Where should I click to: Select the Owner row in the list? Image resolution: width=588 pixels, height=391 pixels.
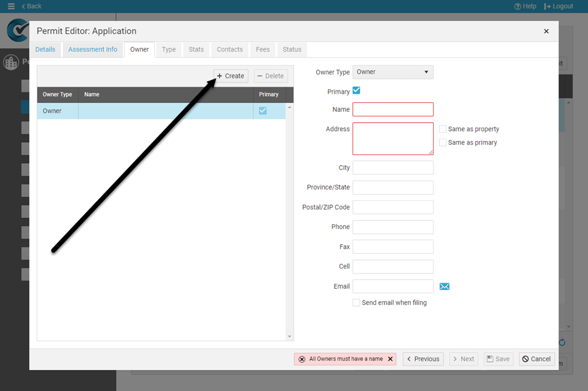coord(145,111)
